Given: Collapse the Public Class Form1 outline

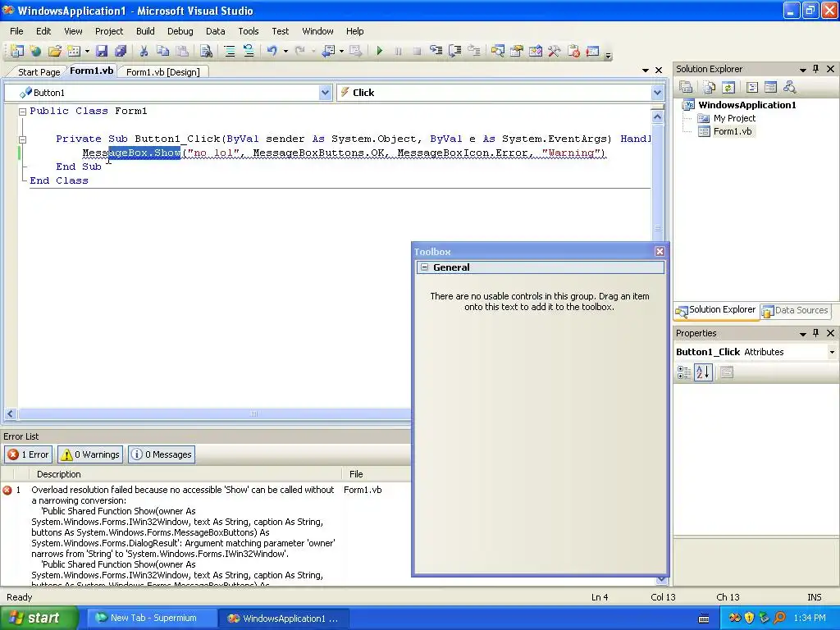Looking at the screenshot, I should coord(22,112).
